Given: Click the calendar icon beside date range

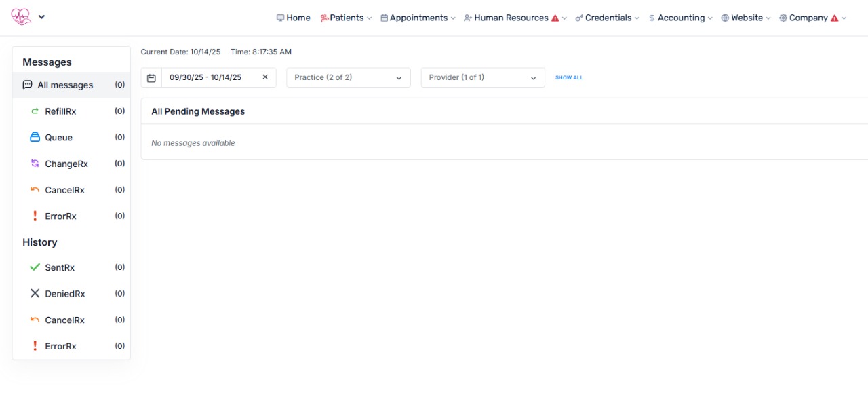Looking at the screenshot, I should [x=151, y=78].
